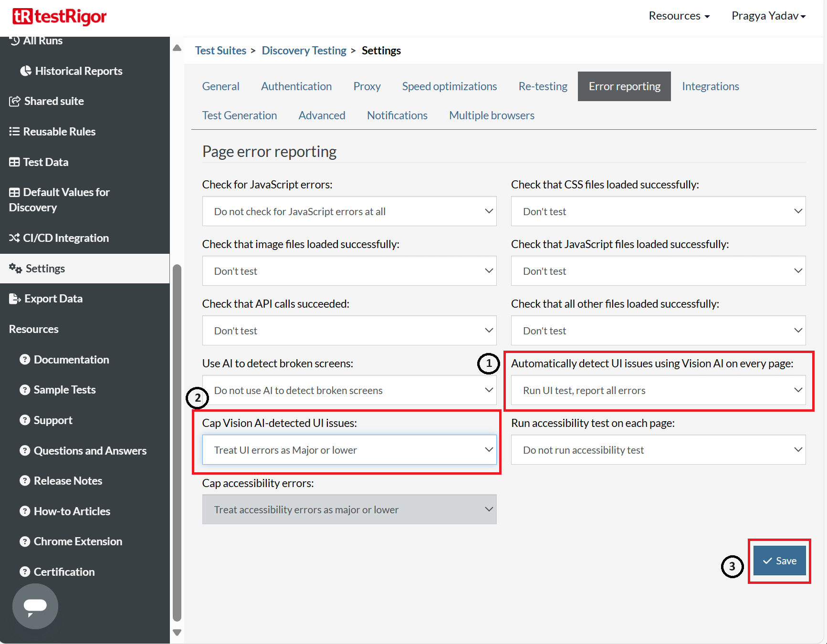The width and height of the screenshot is (827, 644).
Task: Click the Reusable Rules list icon
Action: 14,132
